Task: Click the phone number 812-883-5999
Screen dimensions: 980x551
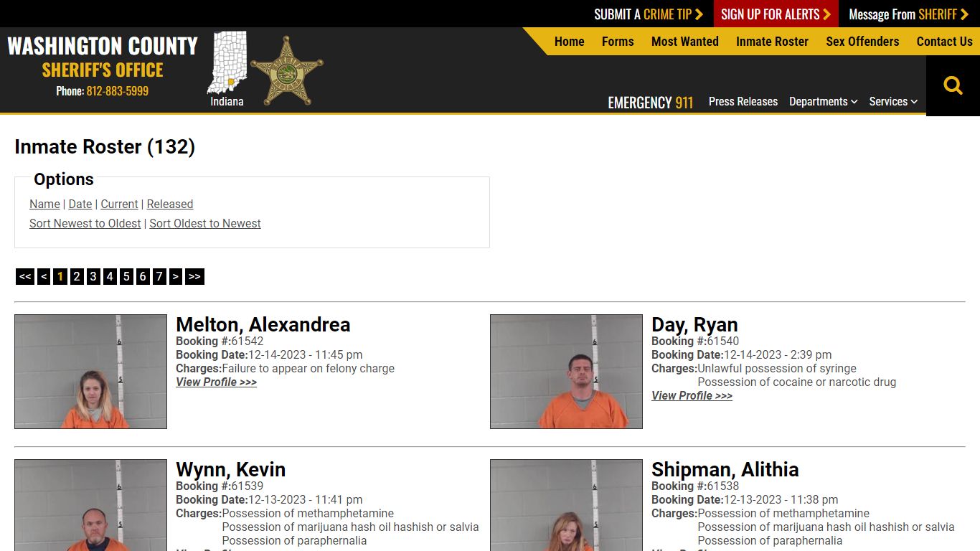Action: 117,91
